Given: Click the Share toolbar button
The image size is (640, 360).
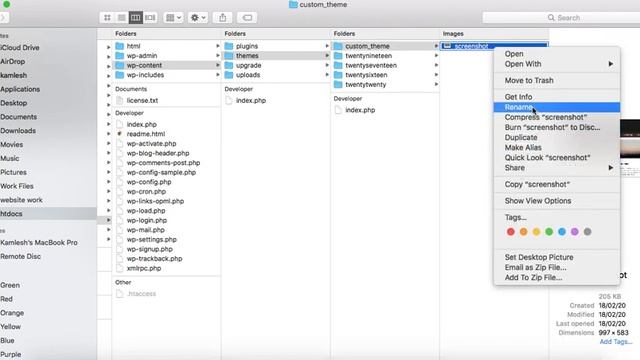Looking at the screenshot, I should point(222,18).
